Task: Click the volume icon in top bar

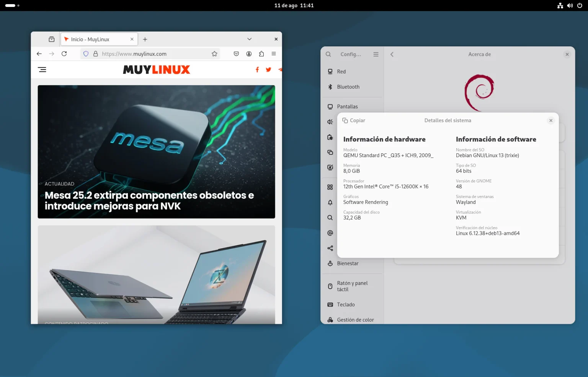Action: [x=570, y=5]
